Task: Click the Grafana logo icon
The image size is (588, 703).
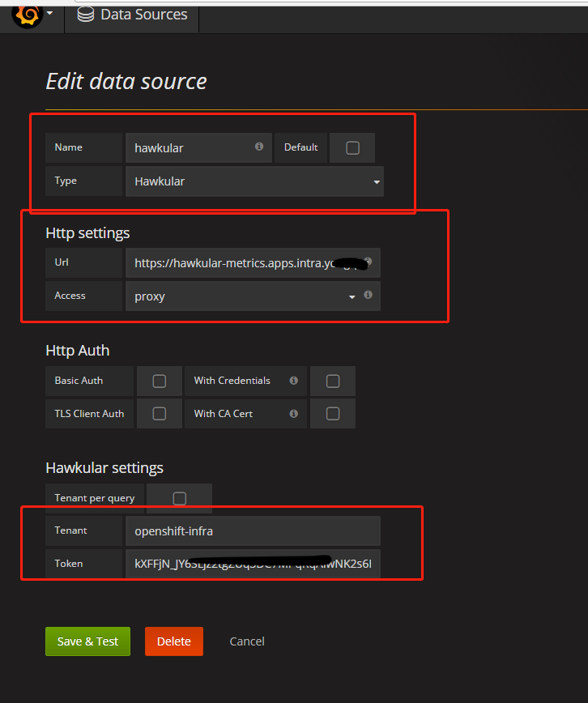Action: [x=27, y=15]
